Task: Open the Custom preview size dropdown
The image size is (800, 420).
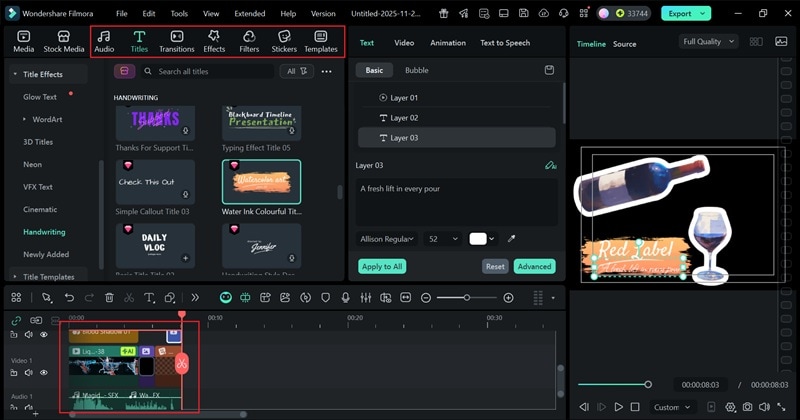Action: 672,407
